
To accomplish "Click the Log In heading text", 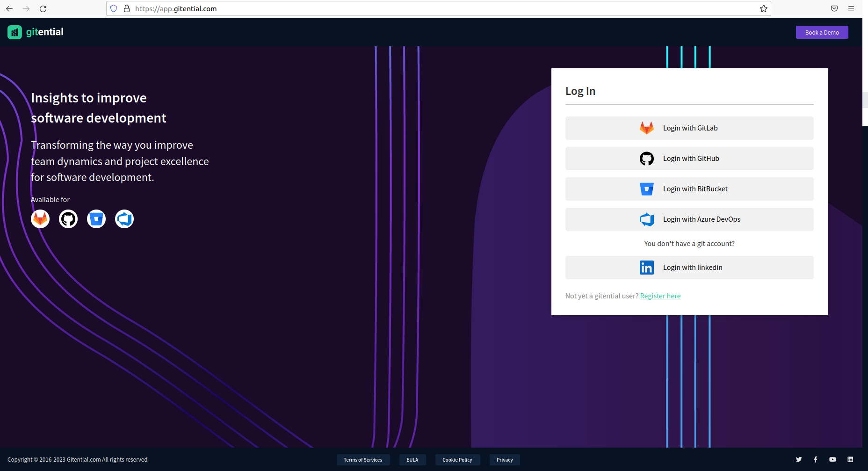I will point(580,91).
